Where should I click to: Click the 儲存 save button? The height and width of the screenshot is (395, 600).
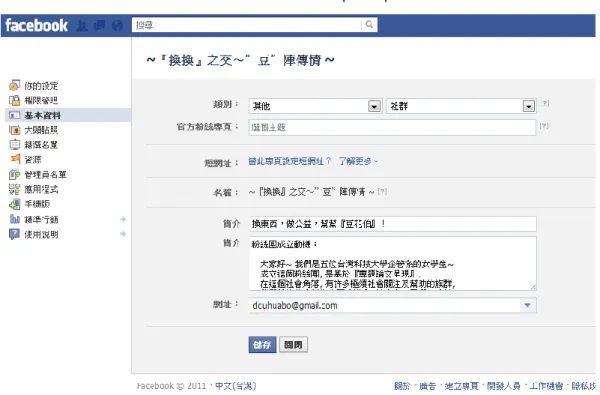(x=262, y=345)
